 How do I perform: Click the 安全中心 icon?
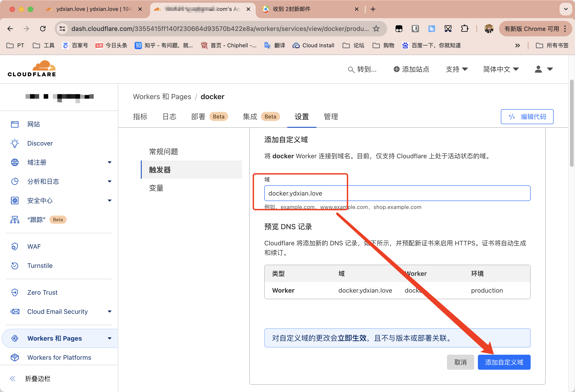coord(15,200)
